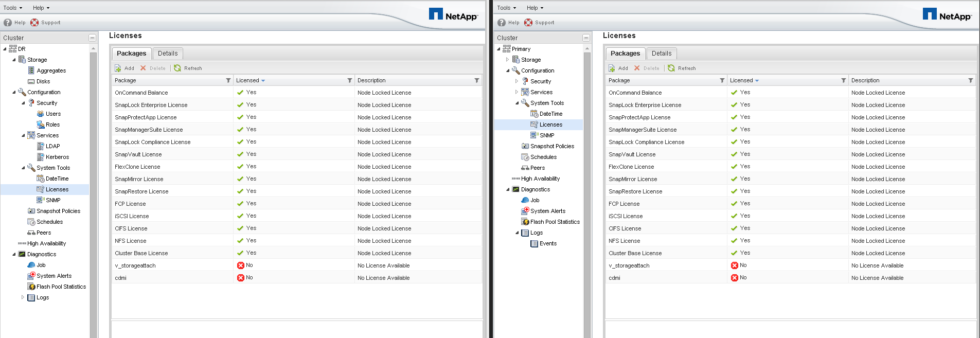Select OnCommand Balance row in DR window
Screen dimensions: 980x338
pos(297,93)
